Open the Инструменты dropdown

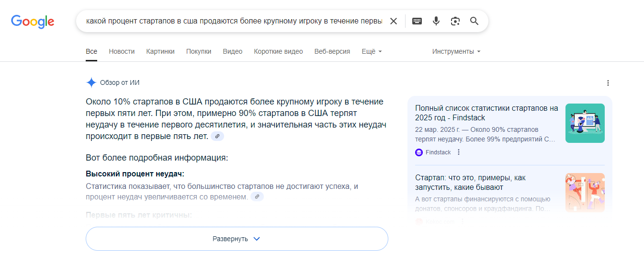(456, 51)
